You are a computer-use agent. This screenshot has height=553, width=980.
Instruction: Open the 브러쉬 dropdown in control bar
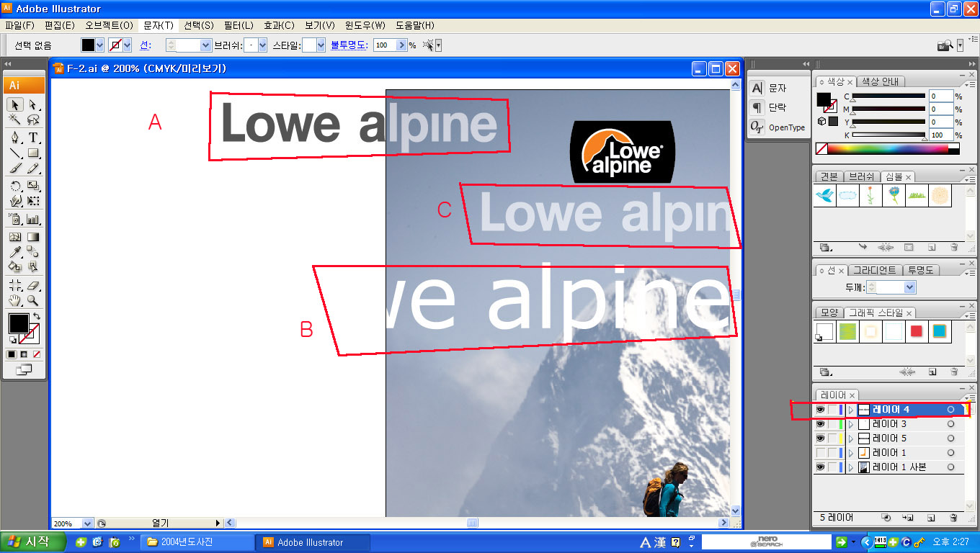(x=262, y=45)
